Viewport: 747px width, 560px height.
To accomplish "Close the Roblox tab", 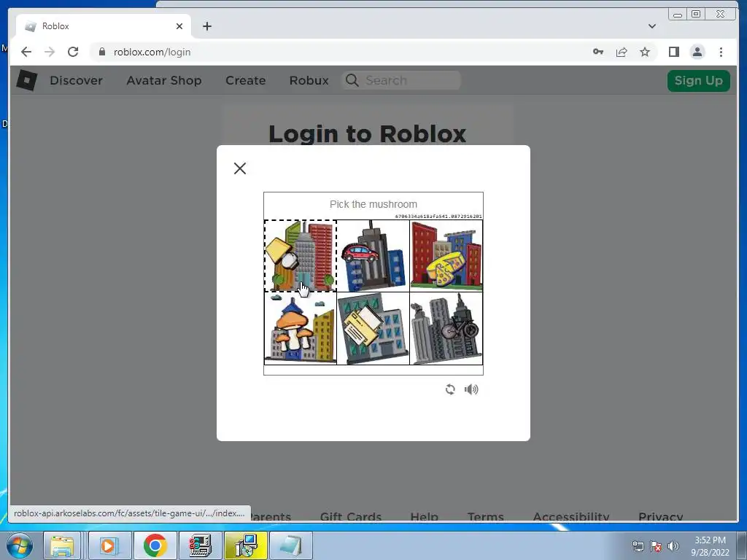I will (179, 26).
